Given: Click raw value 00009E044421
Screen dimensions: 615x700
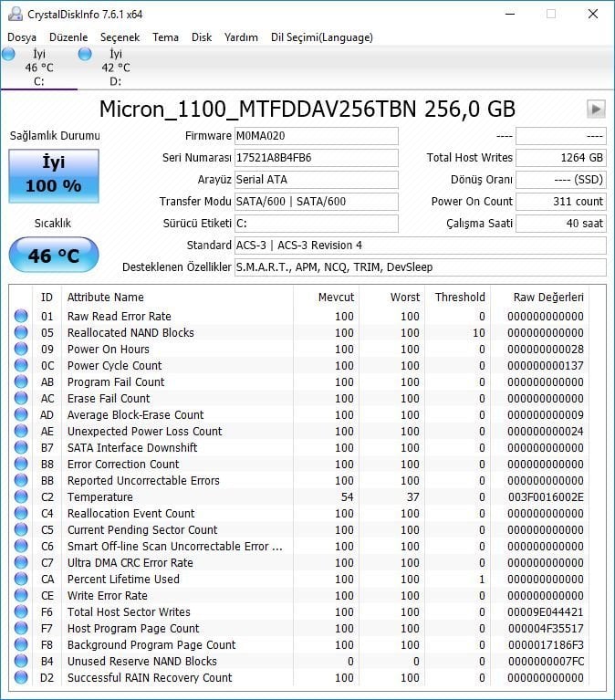Looking at the screenshot, I should tap(546, 611).
